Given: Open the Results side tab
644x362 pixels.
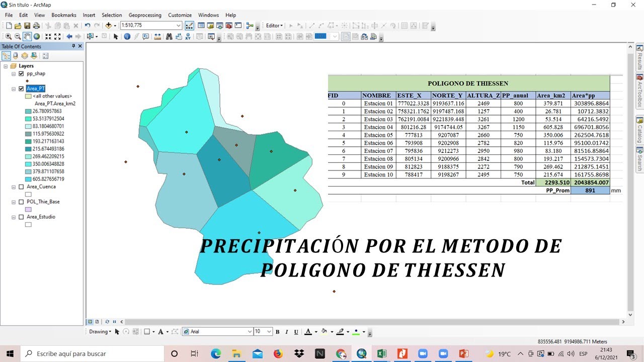Looking at the screenshot, I should 639,57.
